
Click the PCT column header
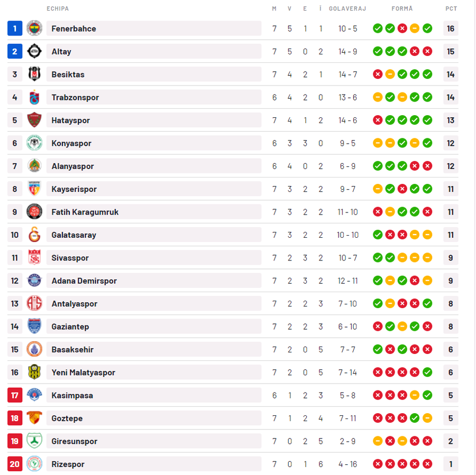pos(451,8)
